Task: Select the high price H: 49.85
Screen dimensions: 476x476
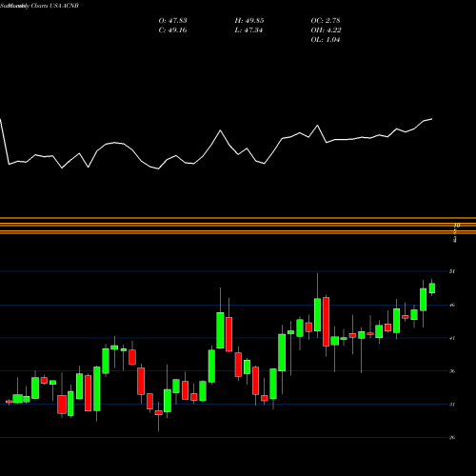Action: point(249,21)
